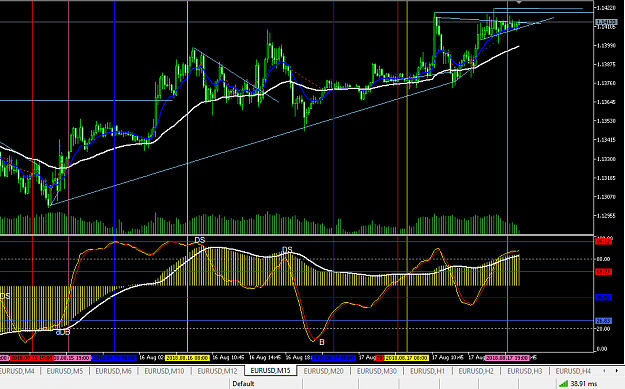Click the light blue indicator level label just above 20.00
Image resolution: width=625 pixels, height=389 pixels.
[x=603, y=320]
